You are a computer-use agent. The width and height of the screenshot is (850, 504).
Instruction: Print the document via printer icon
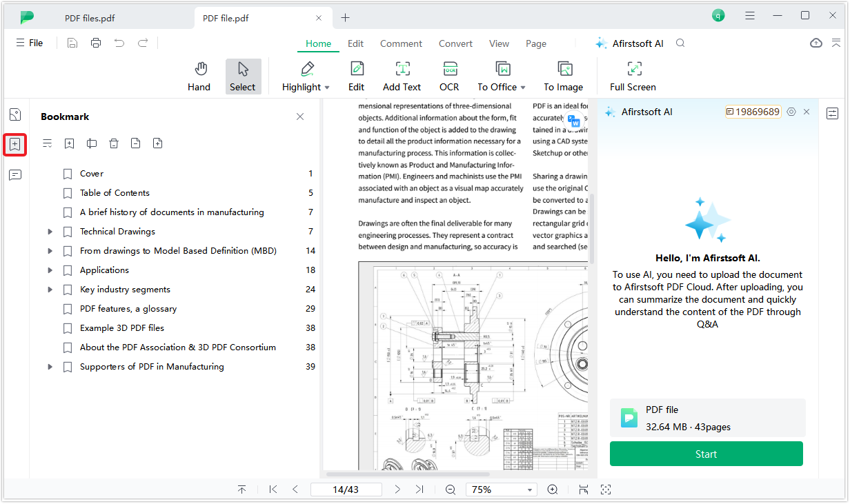[96, 43]
